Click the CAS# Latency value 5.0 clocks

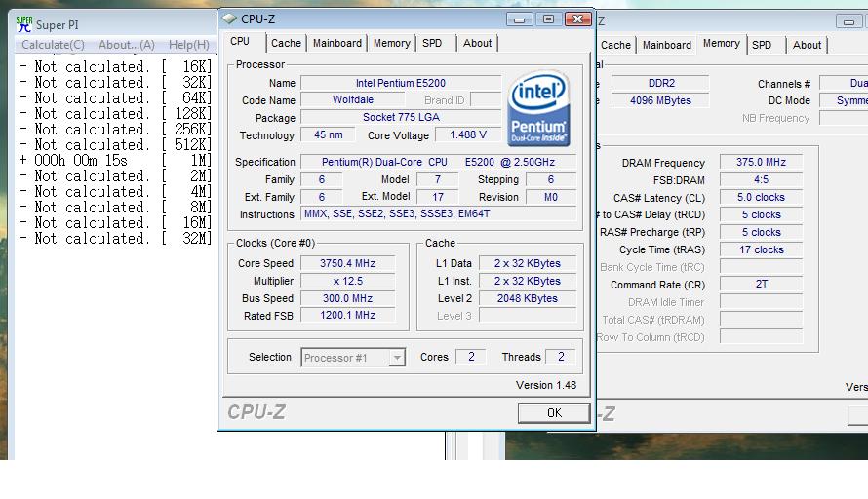tap(761, 197)
